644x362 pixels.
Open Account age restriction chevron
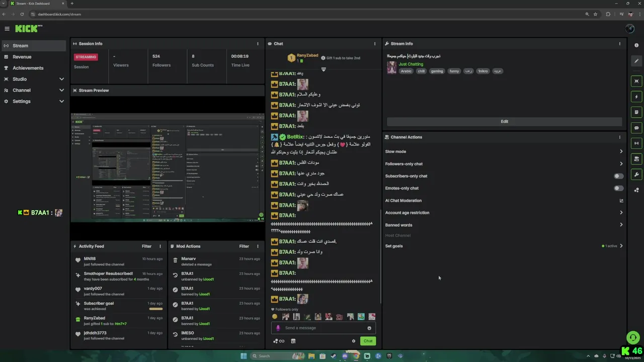(x=621, y=213)
